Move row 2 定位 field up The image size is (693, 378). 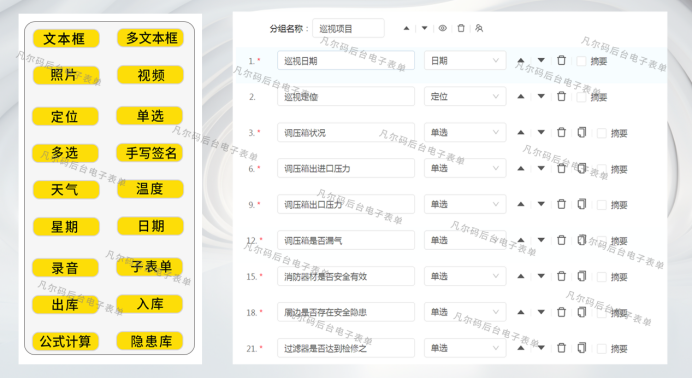[x=521, y=96]
